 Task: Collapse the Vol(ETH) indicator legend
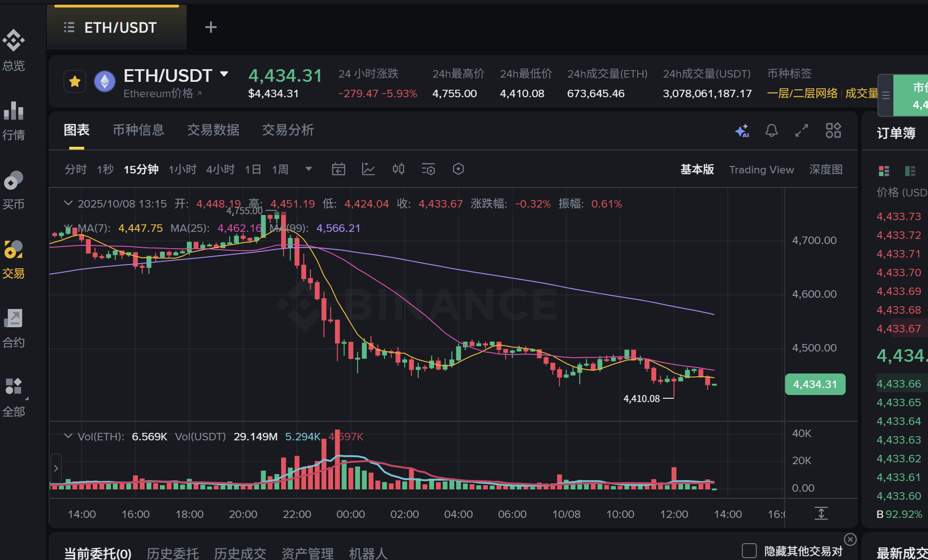click(68, 436)
